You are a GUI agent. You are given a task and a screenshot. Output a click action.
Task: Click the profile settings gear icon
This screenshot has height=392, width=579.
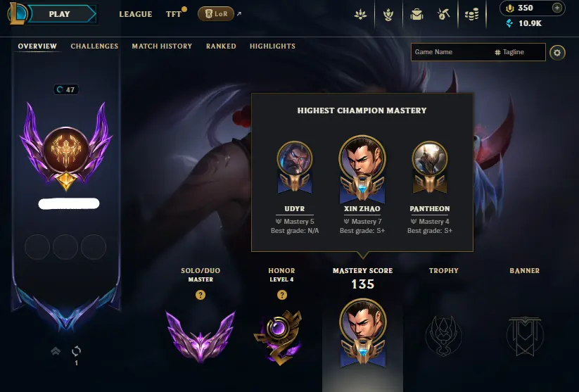[x=557, y=53]
